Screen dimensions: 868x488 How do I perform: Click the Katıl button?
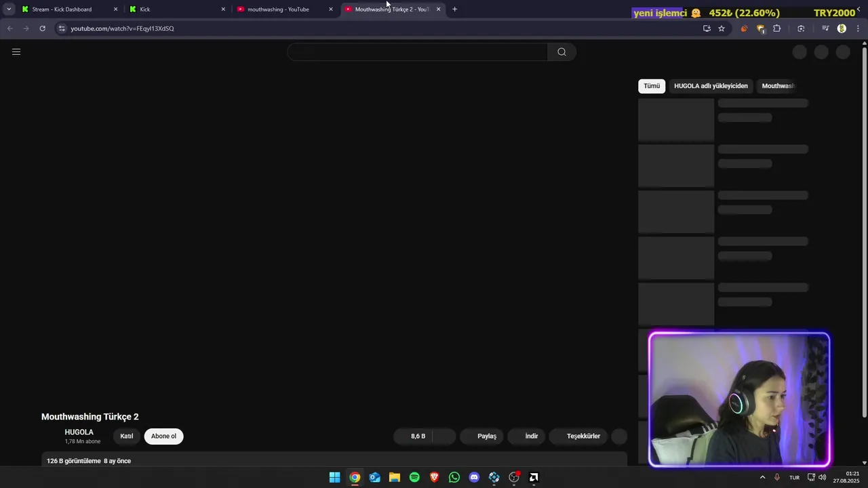click(x=127, y=436)
